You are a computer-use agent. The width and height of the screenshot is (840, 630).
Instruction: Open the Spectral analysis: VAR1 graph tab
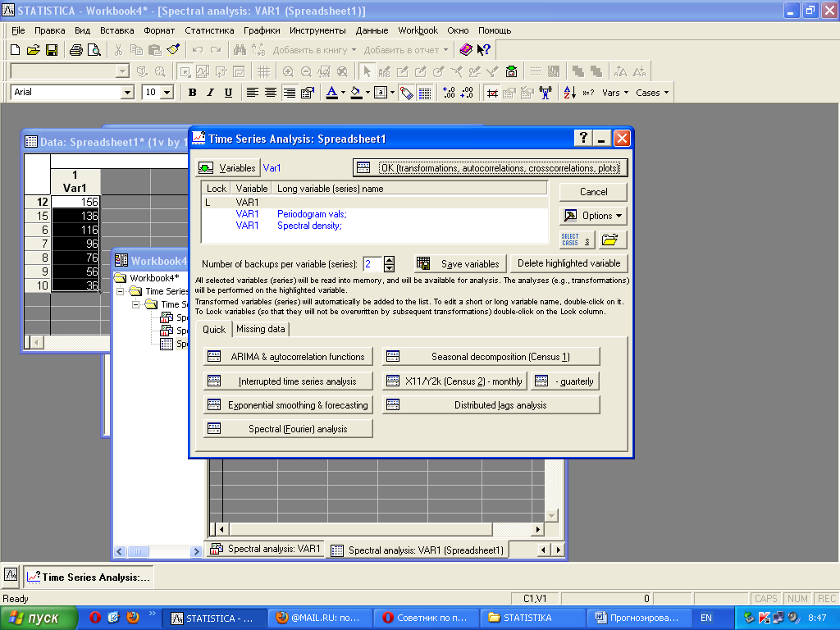tap(266, 549)
